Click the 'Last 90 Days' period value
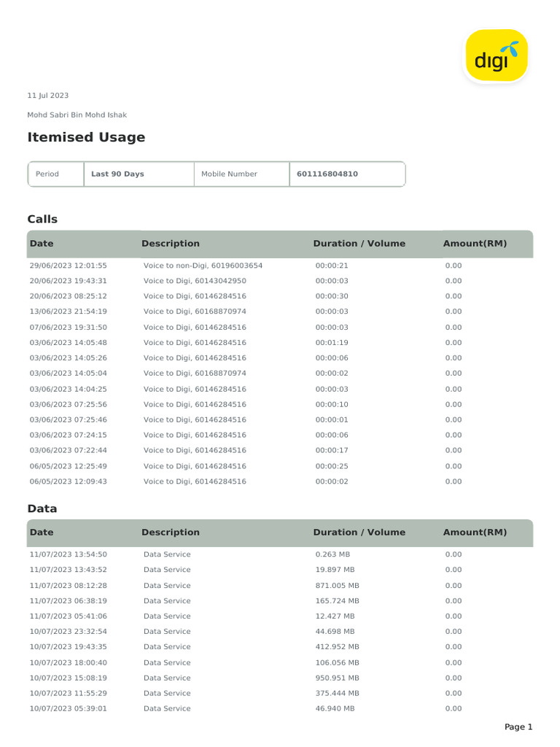560x747 pixels. click(x=117, y=174)
